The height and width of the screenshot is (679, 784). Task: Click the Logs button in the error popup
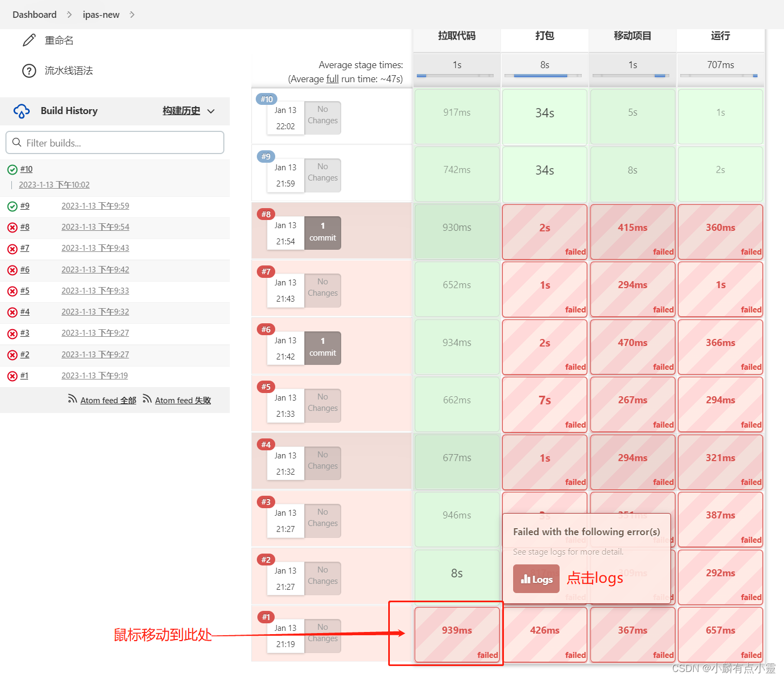click(536, 579)
